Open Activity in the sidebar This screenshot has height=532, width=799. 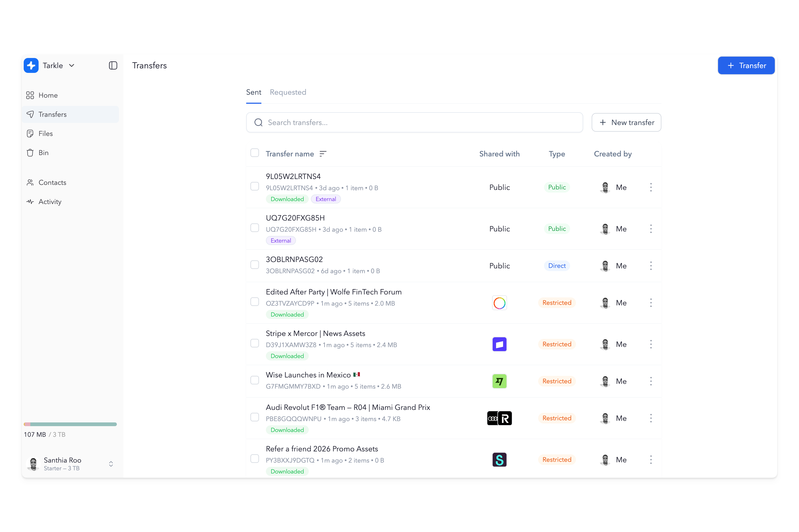70,202
